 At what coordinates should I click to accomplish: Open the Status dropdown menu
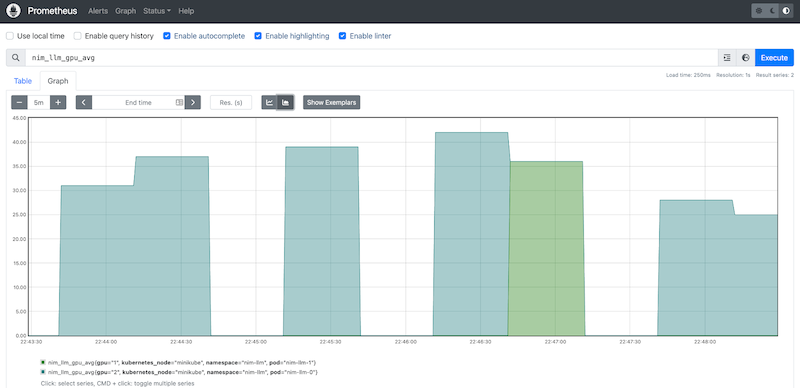(x=157, y=11)
